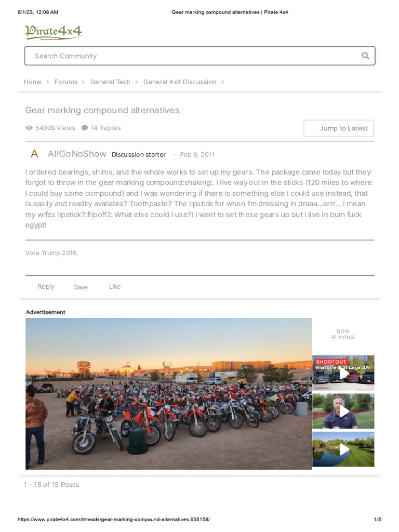Play the Shootout Large SUV video
This screenshot has height=532, width=399.
point(343,373)
